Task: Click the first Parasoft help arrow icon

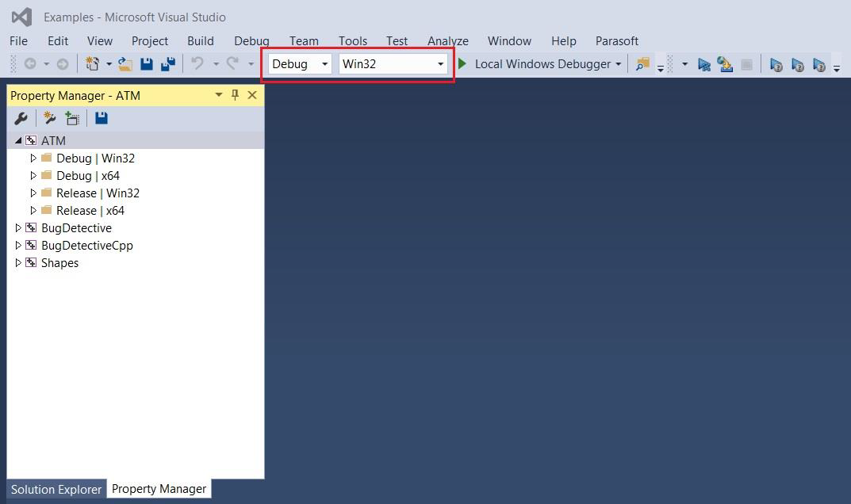Action: (x=776, y=64)
